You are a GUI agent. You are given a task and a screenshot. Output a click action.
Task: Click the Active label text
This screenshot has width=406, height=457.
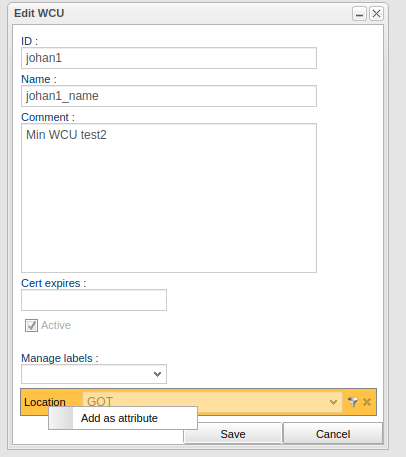tap(56, 325)
